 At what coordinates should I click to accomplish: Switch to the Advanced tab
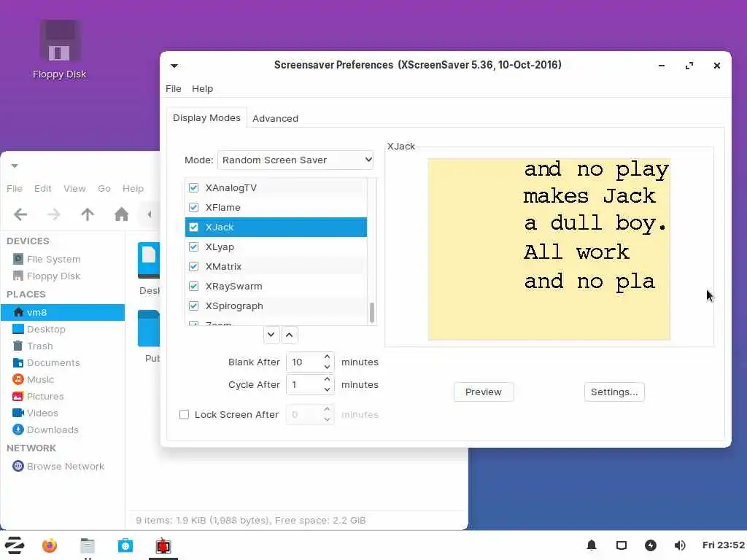click(x=275, y=118)
